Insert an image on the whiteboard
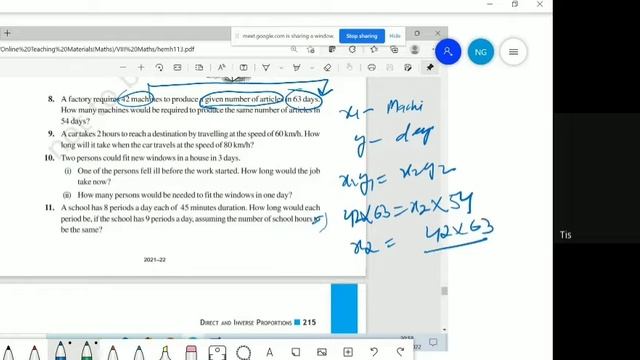This screenshot has width=640, height=360. (322, 352)
